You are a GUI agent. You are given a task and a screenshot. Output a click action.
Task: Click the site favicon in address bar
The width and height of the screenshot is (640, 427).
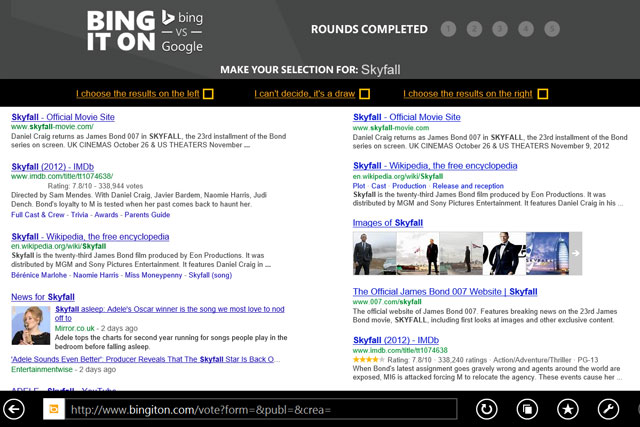pyautogui.click(x=55, y=409)
